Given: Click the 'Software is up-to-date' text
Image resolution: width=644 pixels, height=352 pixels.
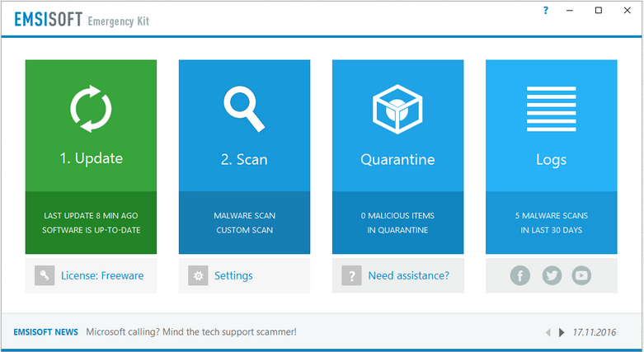Looking at the screenshot, I should [92, 230].
